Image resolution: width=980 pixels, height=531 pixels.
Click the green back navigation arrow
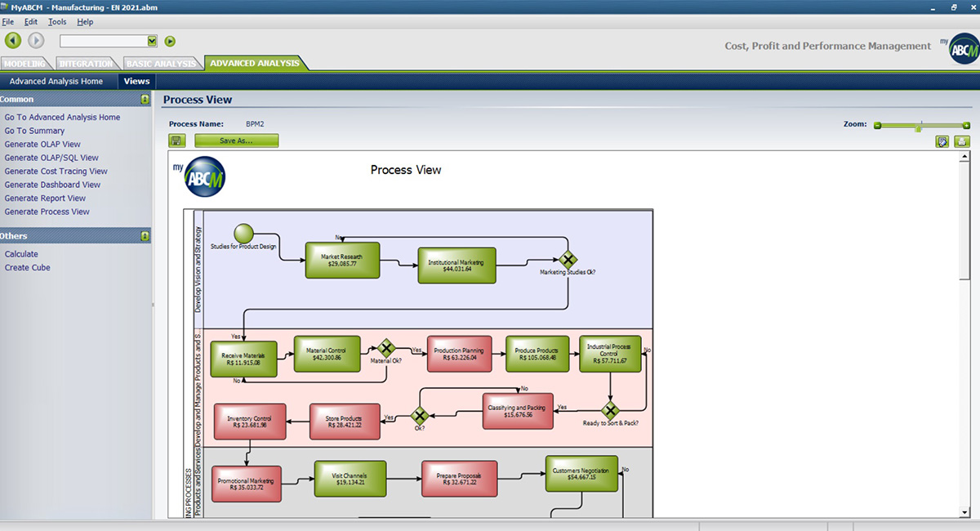tap(13, 40)
